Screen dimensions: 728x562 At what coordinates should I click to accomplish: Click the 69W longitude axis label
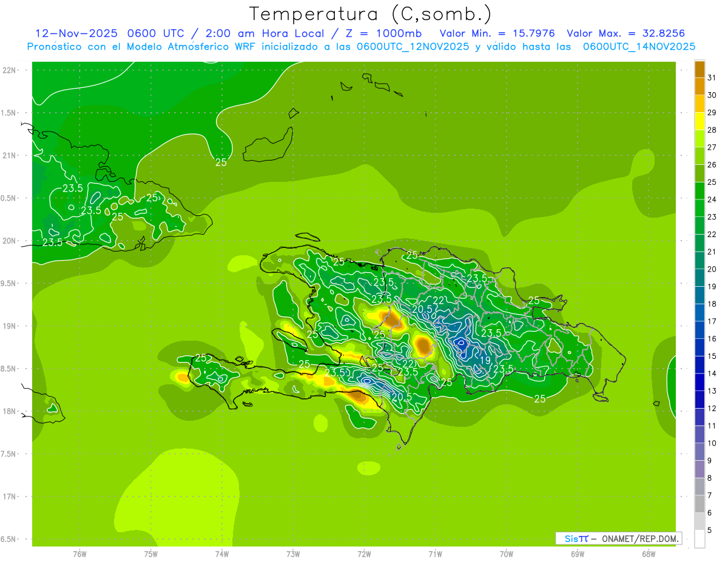coord(578,554)
